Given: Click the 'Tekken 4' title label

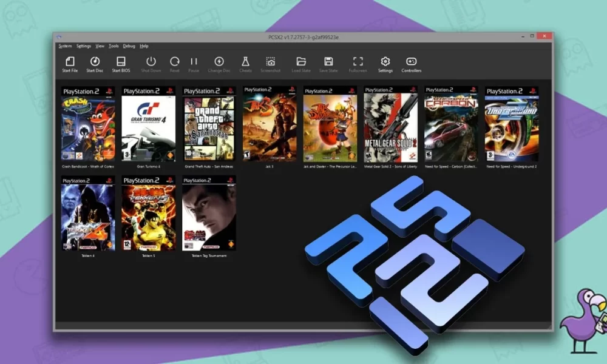Looking at the screenshot, I should pyautogui.click(x=88, y=255).
